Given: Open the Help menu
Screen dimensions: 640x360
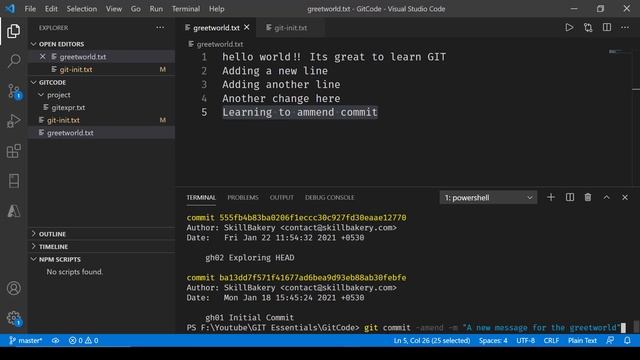Looking at the screenshot, I should pos(216,9).
